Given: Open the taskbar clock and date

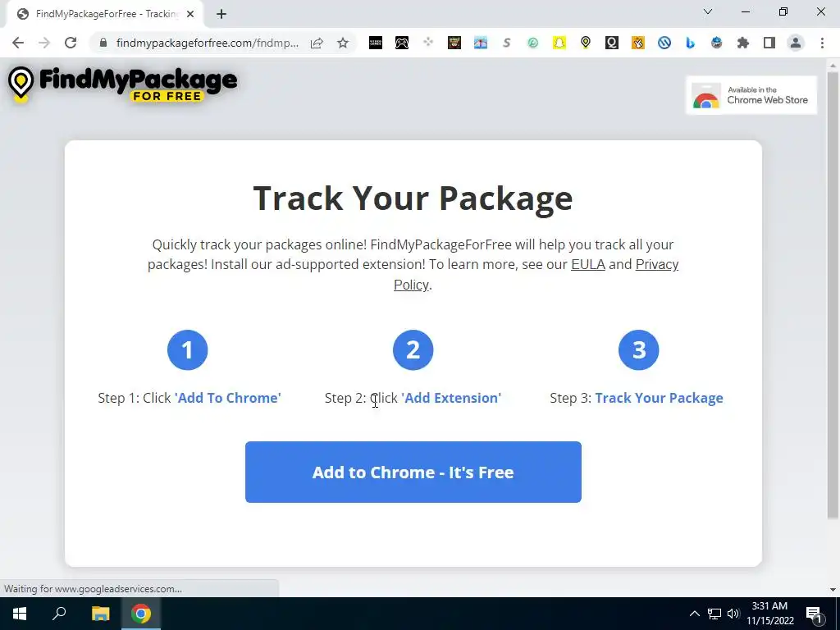Looking at the screenshot, I should click(770, 614).
